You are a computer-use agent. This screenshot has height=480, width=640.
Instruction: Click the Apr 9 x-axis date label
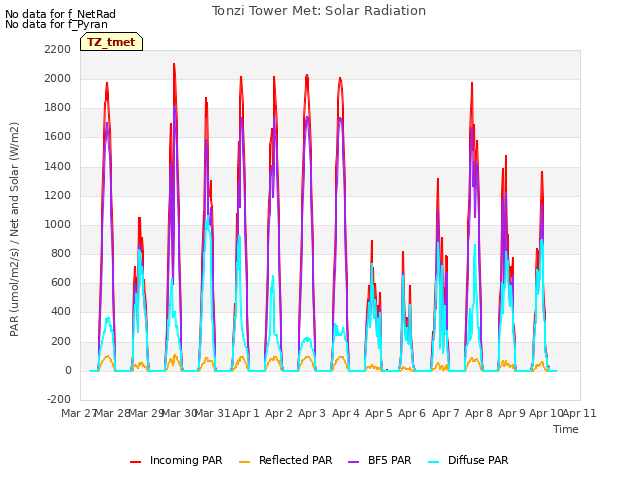pyautogui.click(x=512, y=413)
